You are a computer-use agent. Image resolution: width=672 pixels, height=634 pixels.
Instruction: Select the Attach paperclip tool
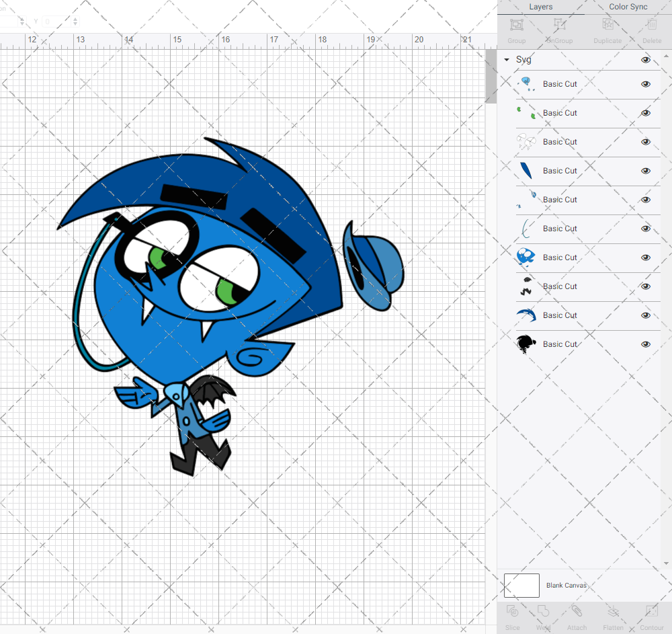577,611
